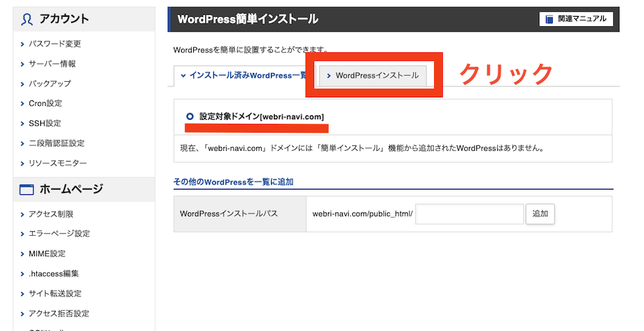The width and height of the screenshot is (644, 331).
Task: Open アクセス拒否設定 in the sidebar
Action: coord(59,314)
